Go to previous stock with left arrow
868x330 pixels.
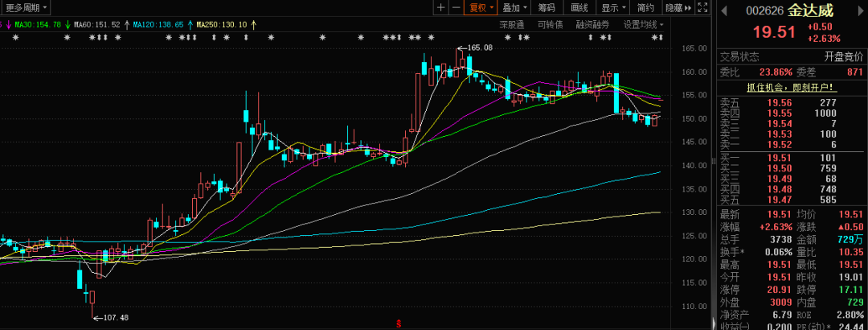coord(724,10)
